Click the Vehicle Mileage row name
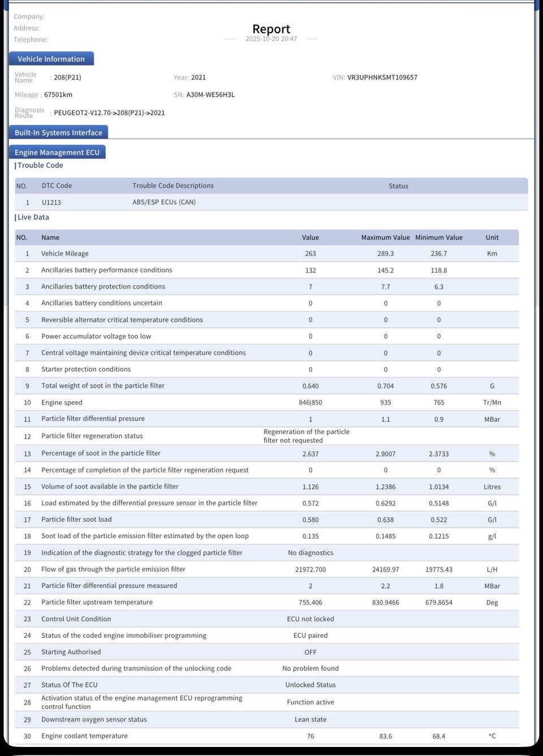The height and width of the screenshot is (756, 543). pyautogui.click(x=65, y=254)
